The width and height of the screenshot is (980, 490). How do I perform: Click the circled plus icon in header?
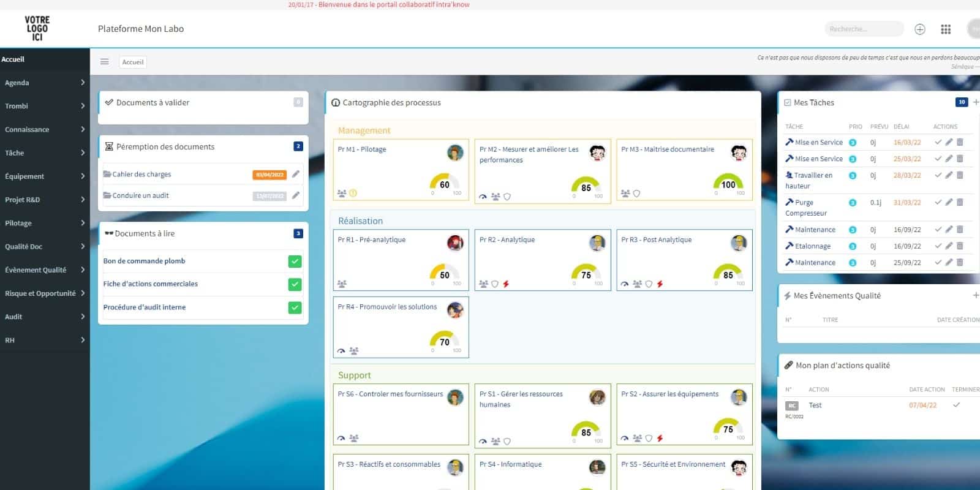tap(919, 29)
